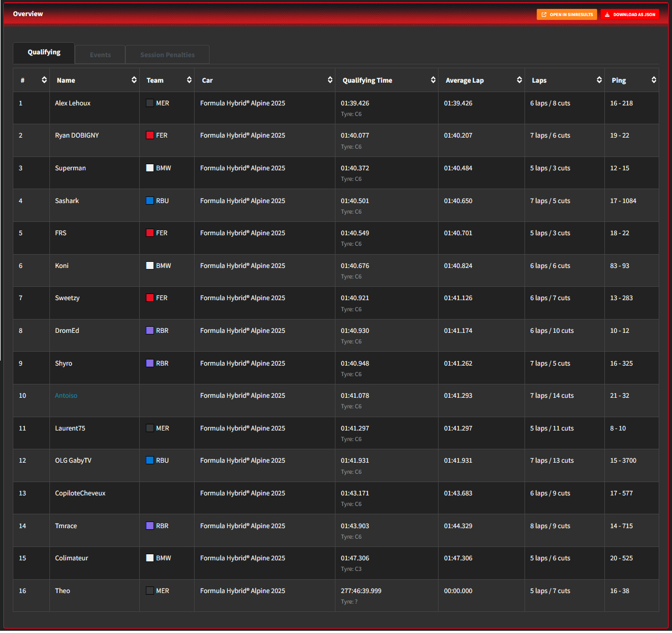Click Average Lap sort arrows
672x633 pixels.
(x=519, y=80)
